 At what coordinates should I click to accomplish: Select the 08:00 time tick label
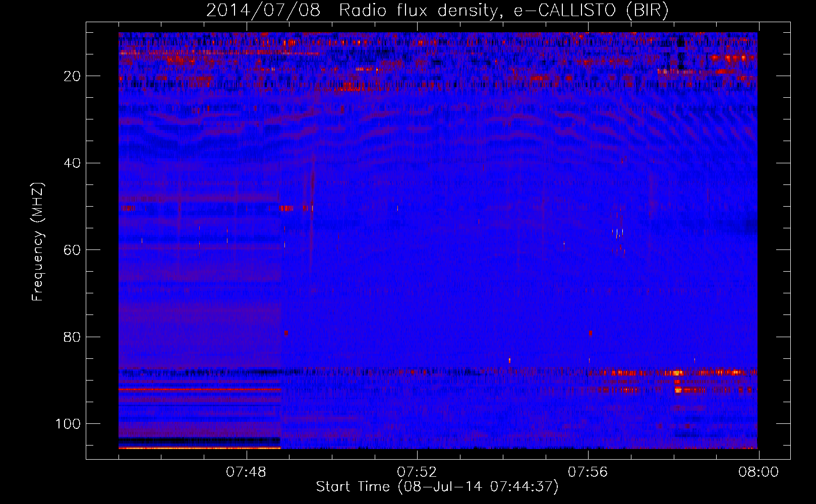[x=759, y=472]
